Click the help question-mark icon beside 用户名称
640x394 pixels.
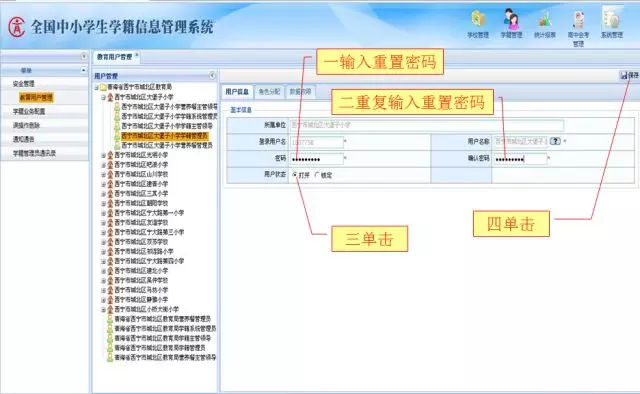(555, 141)
